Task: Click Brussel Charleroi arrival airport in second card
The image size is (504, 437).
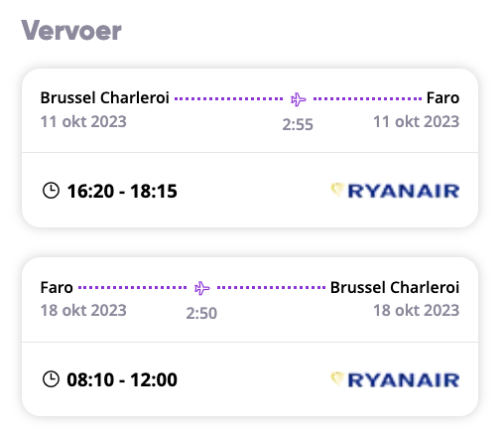Action: (395, 287)
